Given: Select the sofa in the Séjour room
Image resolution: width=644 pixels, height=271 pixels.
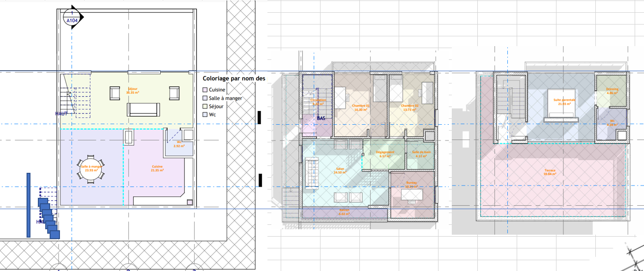Looking at the screenshot, I should (144, 109).
